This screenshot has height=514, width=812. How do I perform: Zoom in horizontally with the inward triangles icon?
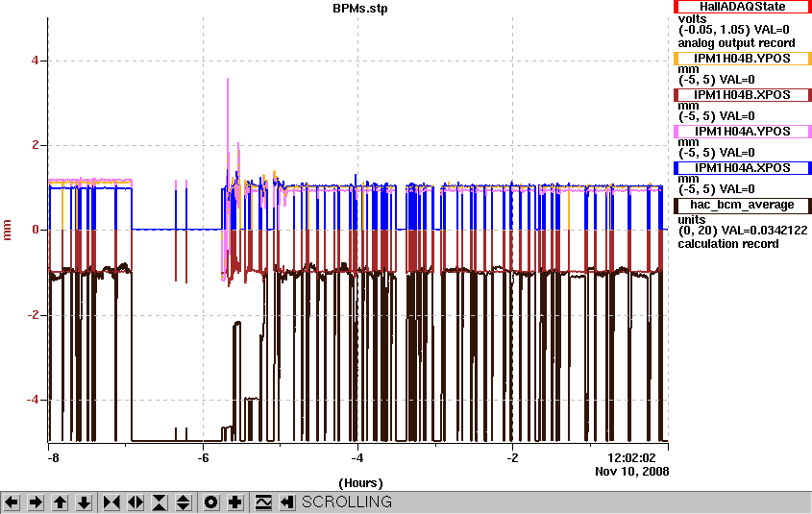tap(111, 502)
